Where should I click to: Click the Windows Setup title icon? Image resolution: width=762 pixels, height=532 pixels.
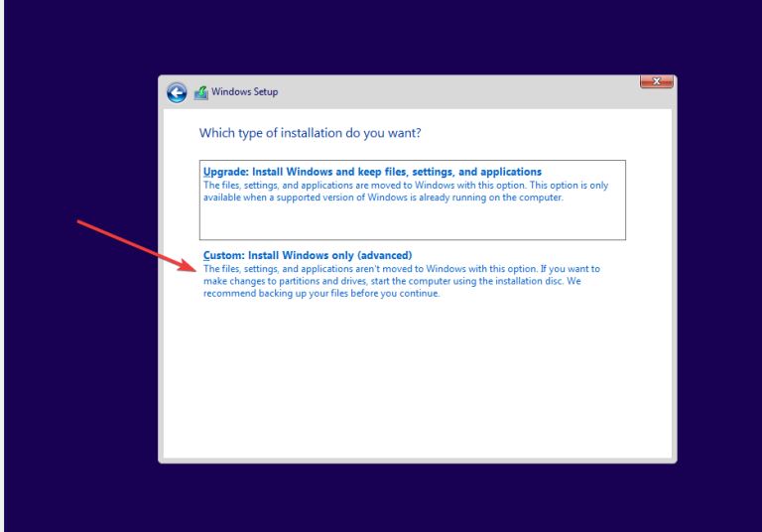click(201, 92)
